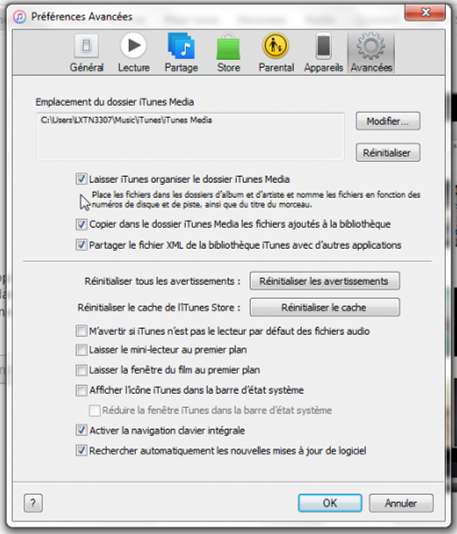Open the Appareils devices pane
457x534 pixels.
(324, 53)
